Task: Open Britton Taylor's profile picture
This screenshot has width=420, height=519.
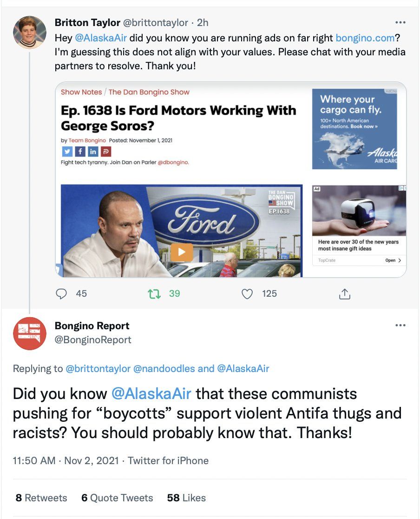Action: (x=30, y=33)
